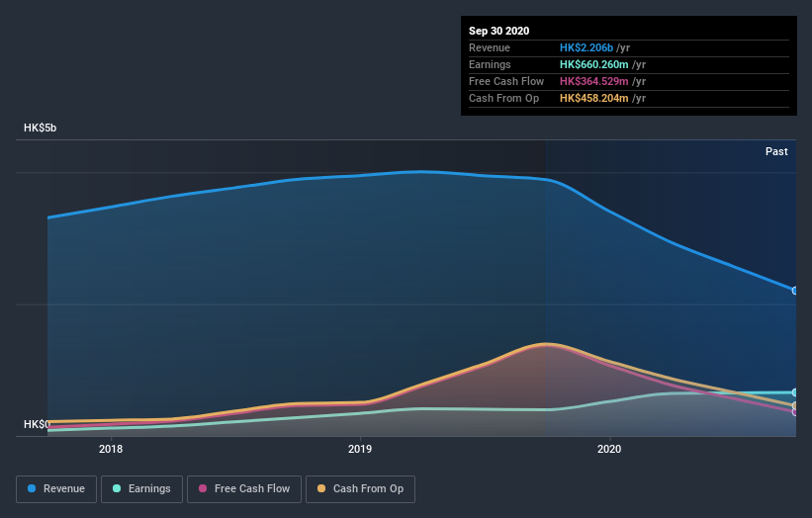Click the blue Revenue legend dot
The image size is (812, 518).
32,488
